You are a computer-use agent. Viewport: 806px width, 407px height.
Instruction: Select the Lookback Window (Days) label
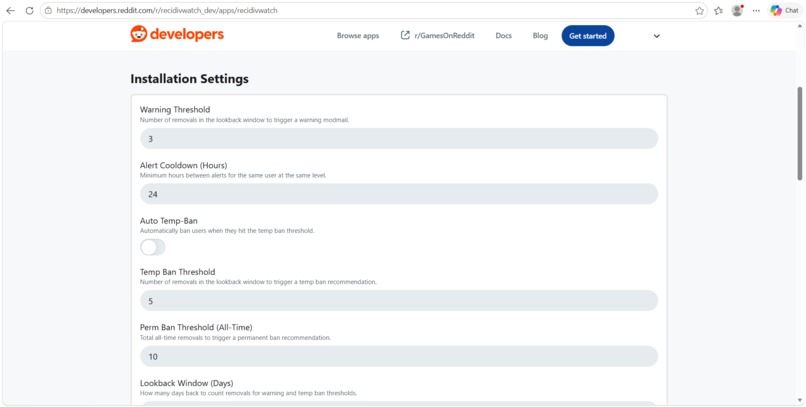[187, 383]
